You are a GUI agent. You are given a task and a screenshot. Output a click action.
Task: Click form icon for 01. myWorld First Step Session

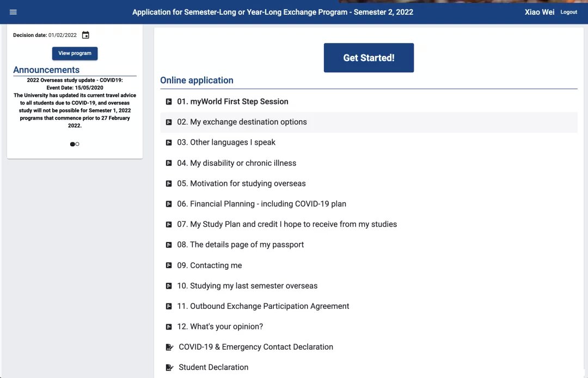coord(169,102)
